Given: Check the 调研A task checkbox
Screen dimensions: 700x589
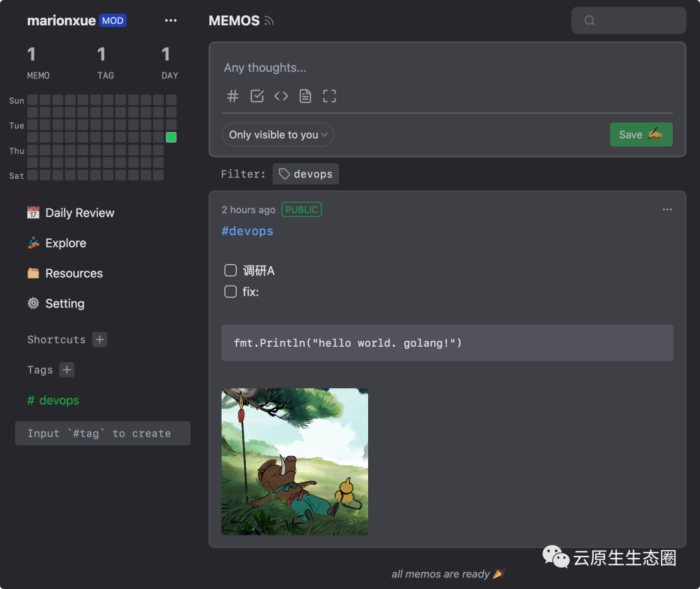Looking at the screenshot, I should (230, 270).
